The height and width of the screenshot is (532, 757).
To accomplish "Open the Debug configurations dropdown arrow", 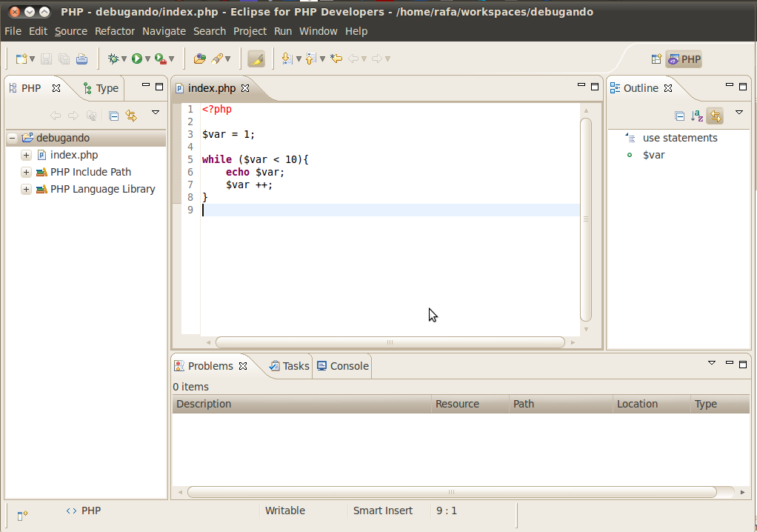I will [x=124, y=59].
